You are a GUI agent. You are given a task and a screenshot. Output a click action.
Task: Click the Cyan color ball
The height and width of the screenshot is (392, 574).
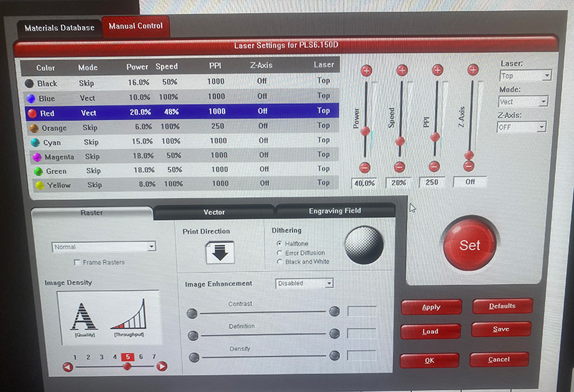[35, 143]
